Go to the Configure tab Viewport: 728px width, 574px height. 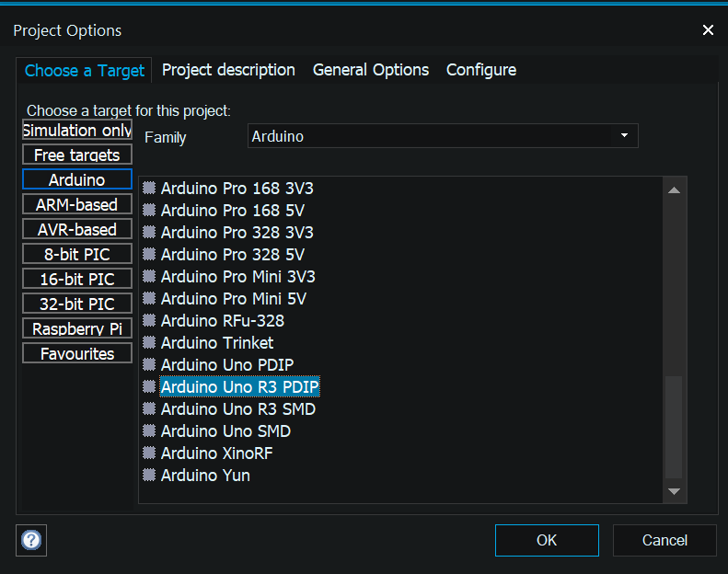[x=480, y=70]
